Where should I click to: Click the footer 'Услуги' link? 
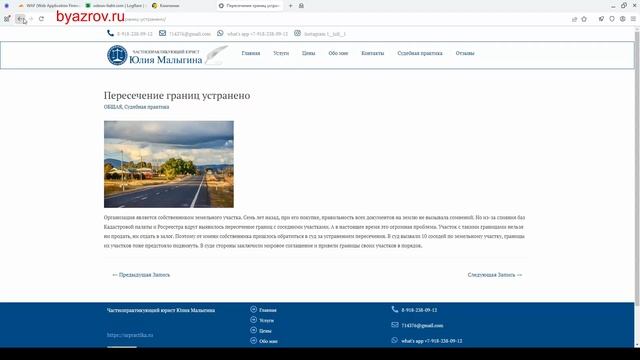point(267,320)
